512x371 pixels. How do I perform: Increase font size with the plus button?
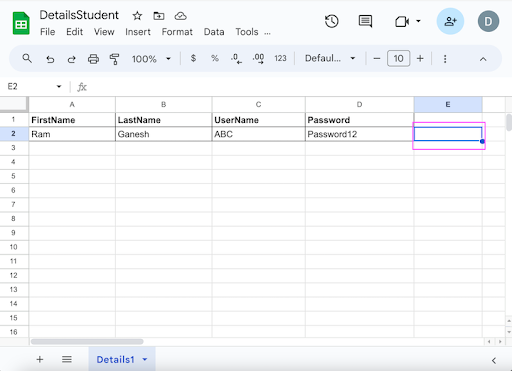(x=420, y=59)
